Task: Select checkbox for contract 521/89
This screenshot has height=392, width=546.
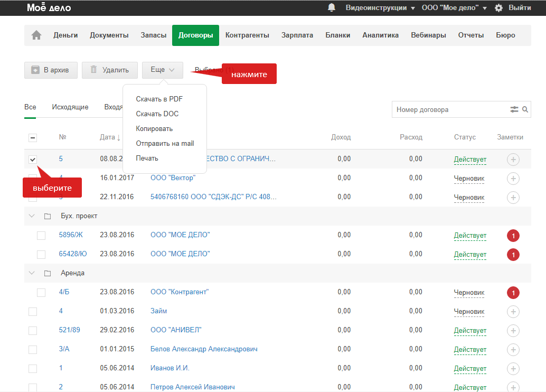Action: (33, 331)
